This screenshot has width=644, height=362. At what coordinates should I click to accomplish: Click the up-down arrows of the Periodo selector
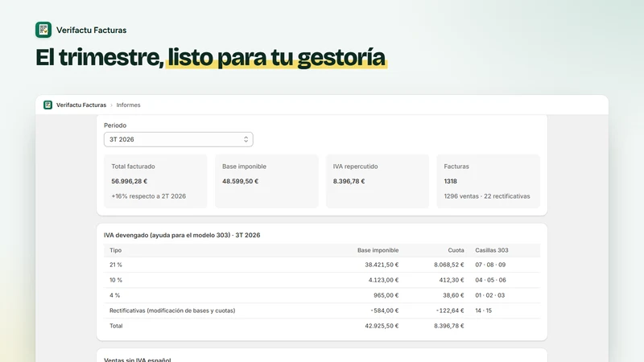[246, 139]
